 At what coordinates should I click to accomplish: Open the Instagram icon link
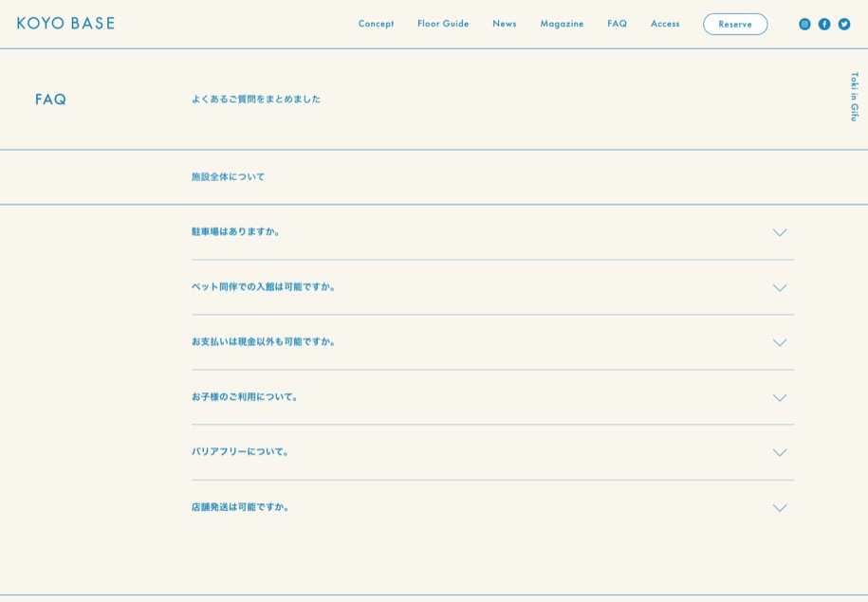(804, 24)
